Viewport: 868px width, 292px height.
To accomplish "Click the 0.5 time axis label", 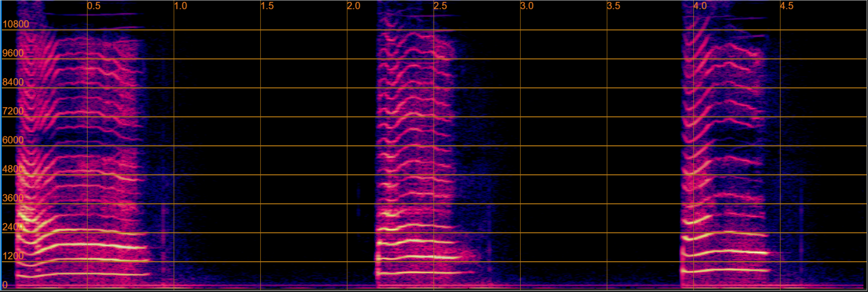I will click(94, 6).
